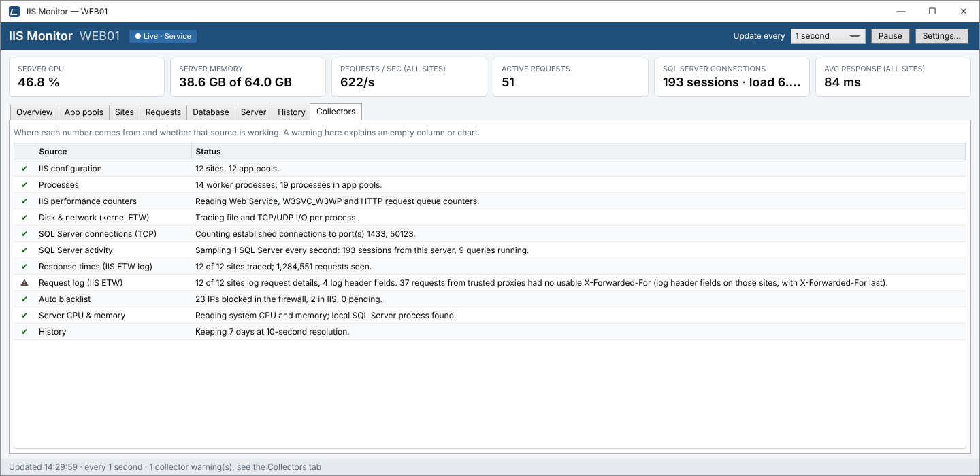Image resolution: width=980 pixels, height=476 pixels.
Task: Click check icon for SQL Server connections (TCP)
Action: [x=24, y=234]
